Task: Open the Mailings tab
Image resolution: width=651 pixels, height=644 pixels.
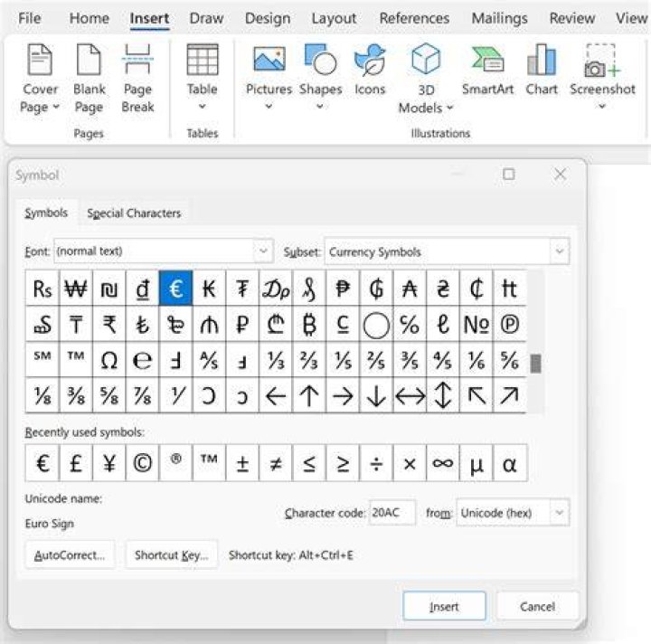Action: [499, 18]
